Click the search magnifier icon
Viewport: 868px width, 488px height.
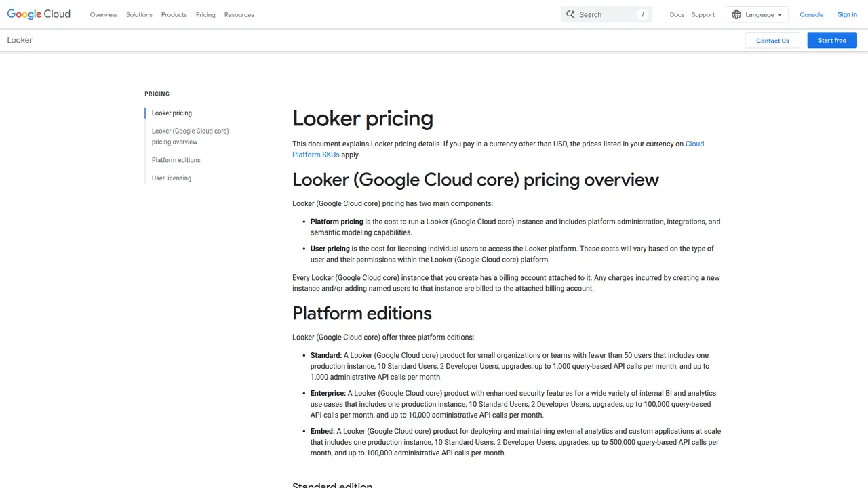(570, 14)
